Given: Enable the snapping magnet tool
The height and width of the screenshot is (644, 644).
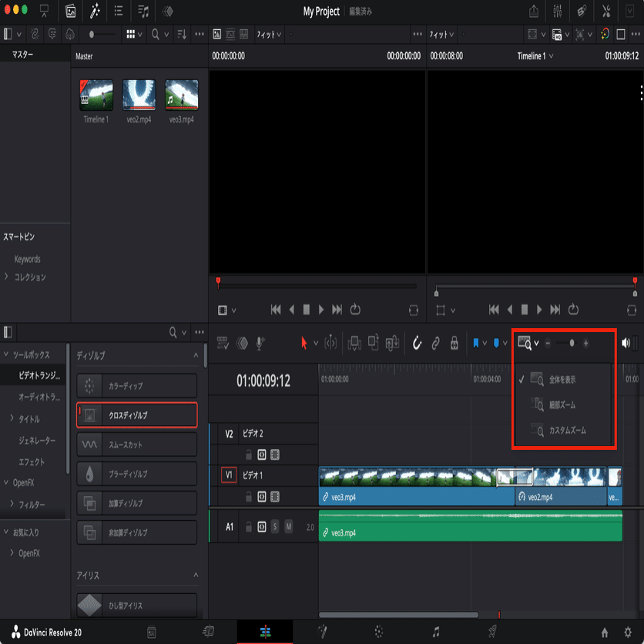Looking at the screenshot, I should click(x=417, y=344).
